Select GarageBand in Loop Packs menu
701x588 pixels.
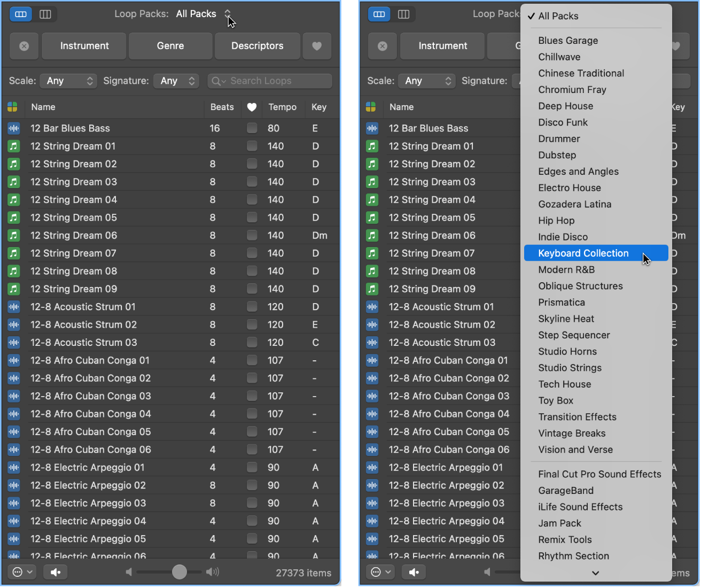click(x=596, y=491)
